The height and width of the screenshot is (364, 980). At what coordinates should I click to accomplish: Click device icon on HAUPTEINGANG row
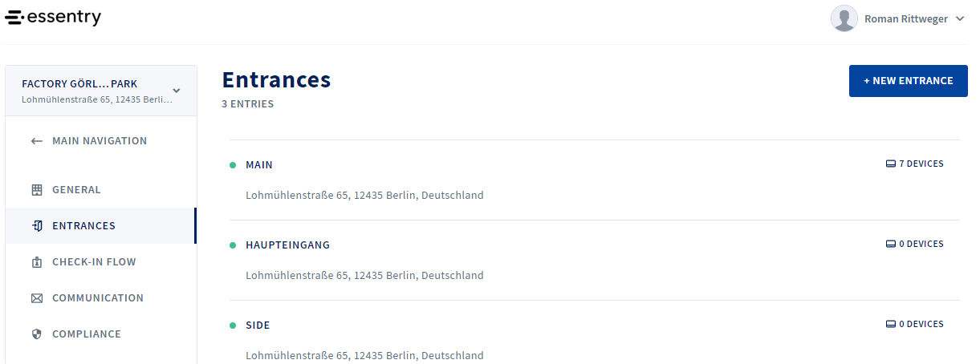pos(890,245)
